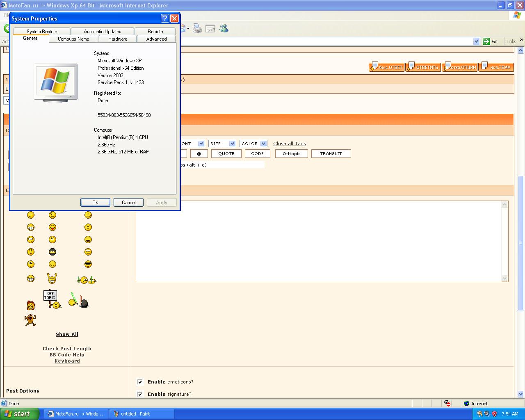Insert the lightsaber duel smiley
Screen dimensions: 525x420
(x=78, y=300)
